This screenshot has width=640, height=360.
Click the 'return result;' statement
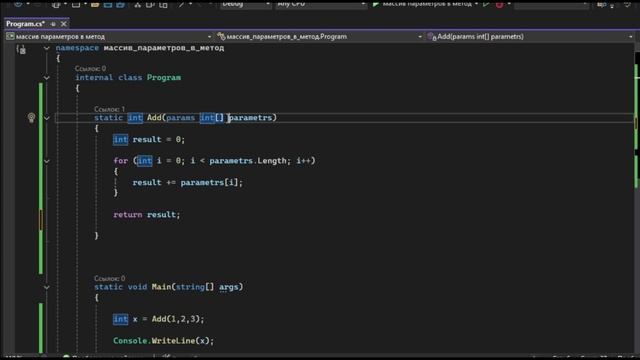(147, 215)
